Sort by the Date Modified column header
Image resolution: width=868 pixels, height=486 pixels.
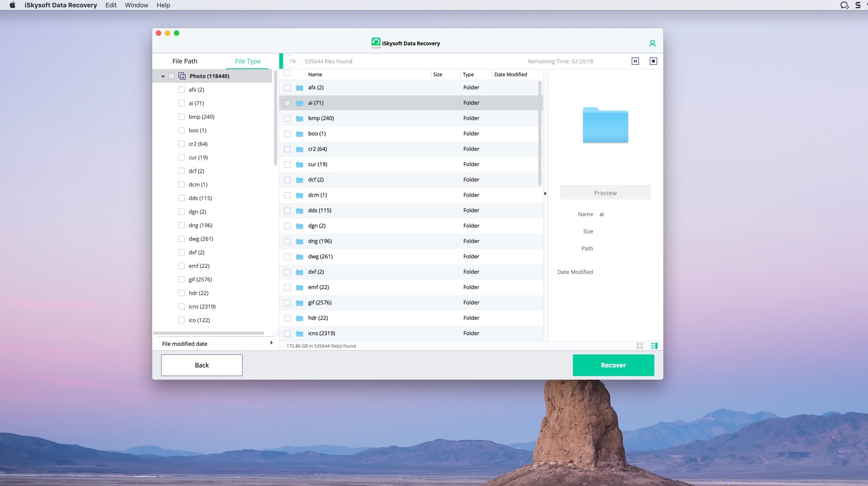click(x=510, y=75)
